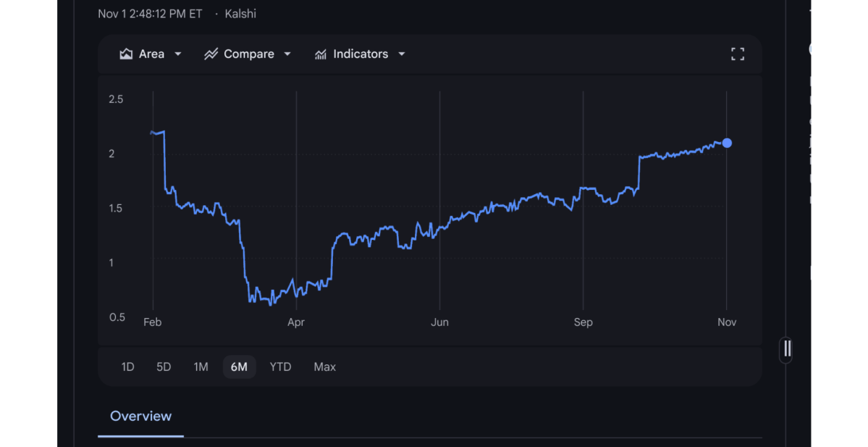868x447 pixels.
Task: Open the Area chart type dropdown
Action: (178, 54)
